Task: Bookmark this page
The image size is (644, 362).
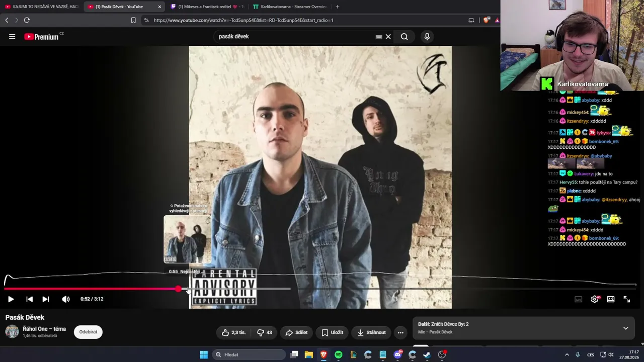Action: (133, 20)
